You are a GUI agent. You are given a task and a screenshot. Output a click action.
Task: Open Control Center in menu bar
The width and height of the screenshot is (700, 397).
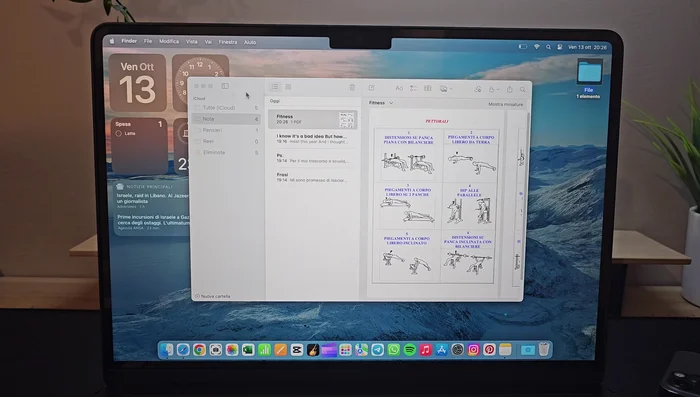[559, 47]
